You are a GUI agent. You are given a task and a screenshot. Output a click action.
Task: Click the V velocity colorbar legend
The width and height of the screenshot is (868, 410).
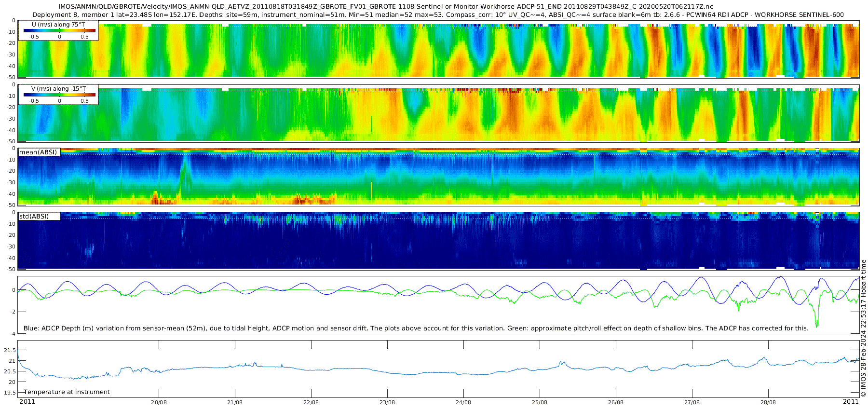click(x=58, y=94)
